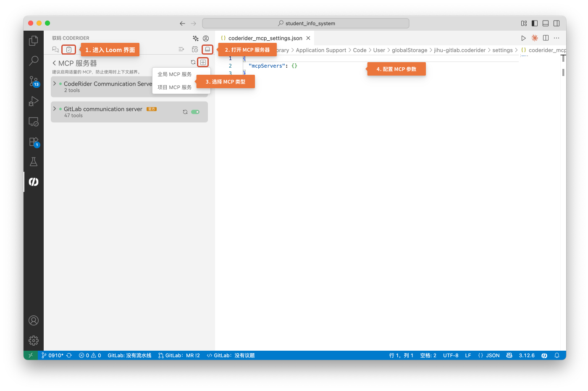Select the CodeRider icon in activity bar
This screenshot has height=391, width=588.
(34, 182)
